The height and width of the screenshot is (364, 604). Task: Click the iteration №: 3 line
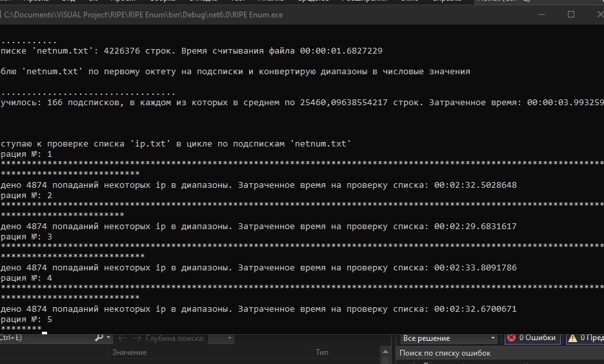26,236
